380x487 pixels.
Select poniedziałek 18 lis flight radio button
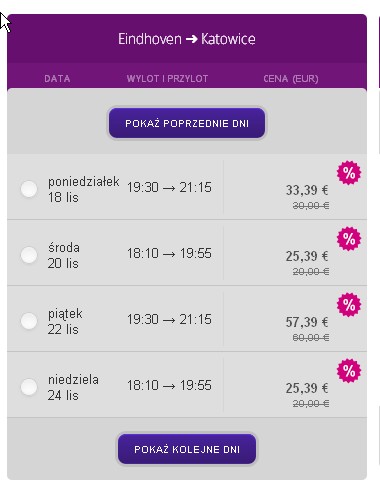tap(29, 189)
